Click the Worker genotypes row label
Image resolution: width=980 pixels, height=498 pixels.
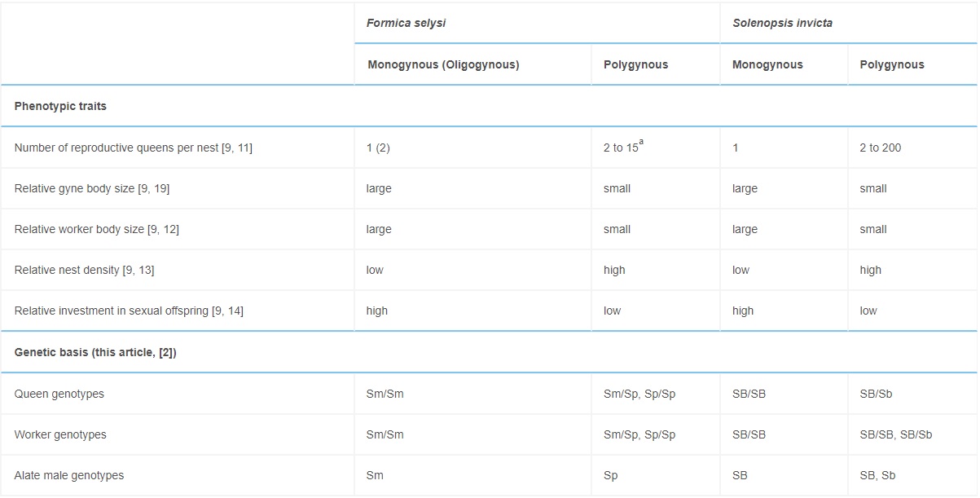point(60,434)
